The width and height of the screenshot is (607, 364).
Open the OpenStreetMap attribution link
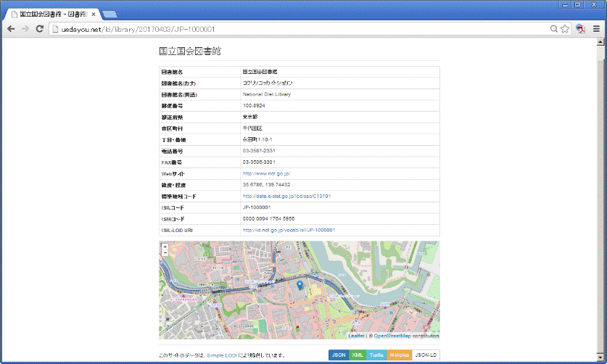392,336
